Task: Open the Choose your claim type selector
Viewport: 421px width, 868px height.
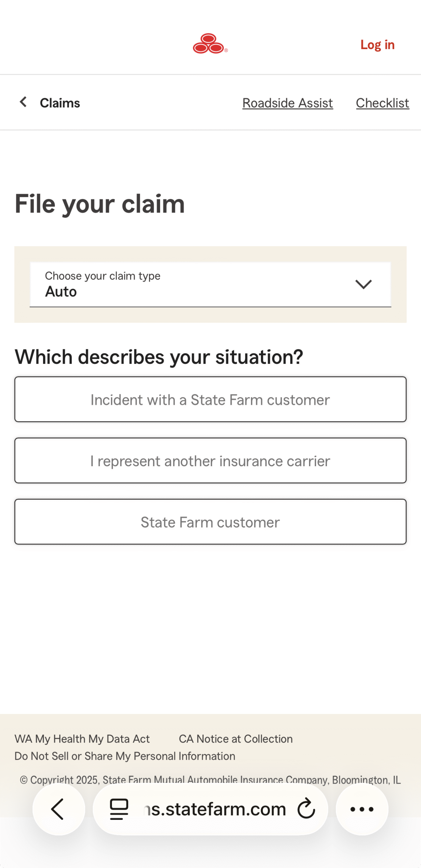Action: [190, 284]
